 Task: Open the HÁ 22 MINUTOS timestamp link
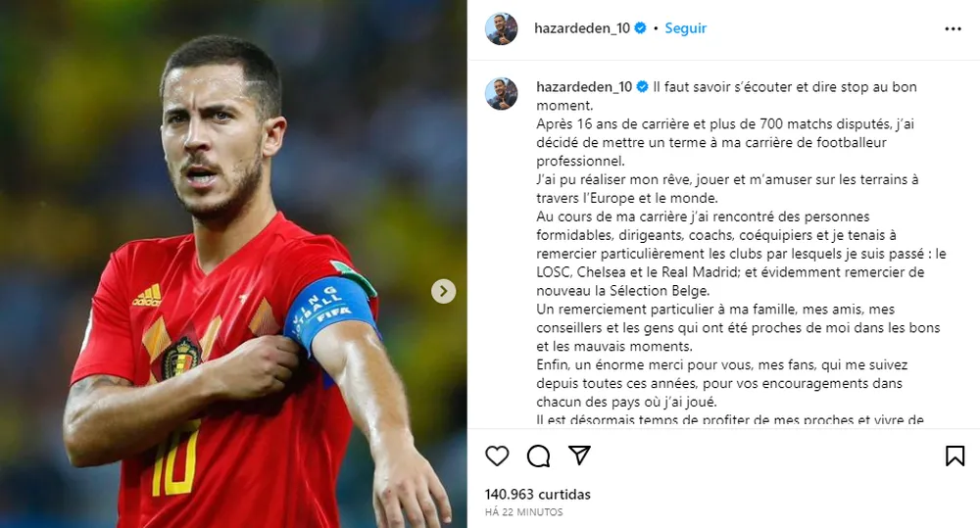(523, 511)
